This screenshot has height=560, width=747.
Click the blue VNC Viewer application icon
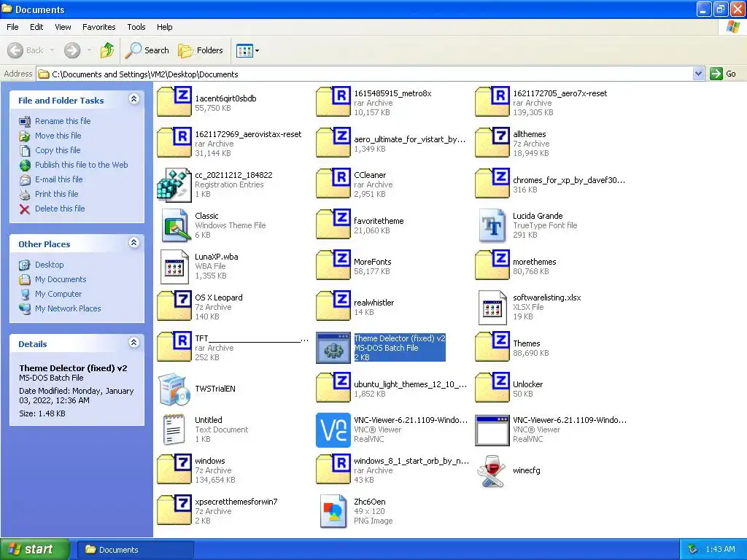click(333, 430)
